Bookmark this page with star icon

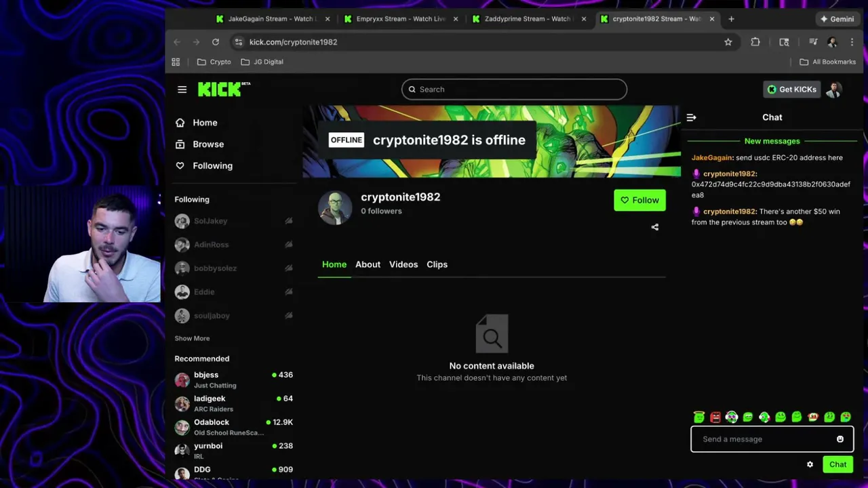(x=728, y=42)
